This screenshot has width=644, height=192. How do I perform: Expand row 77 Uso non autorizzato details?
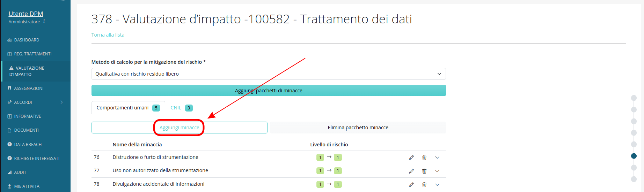pos(437,171)
